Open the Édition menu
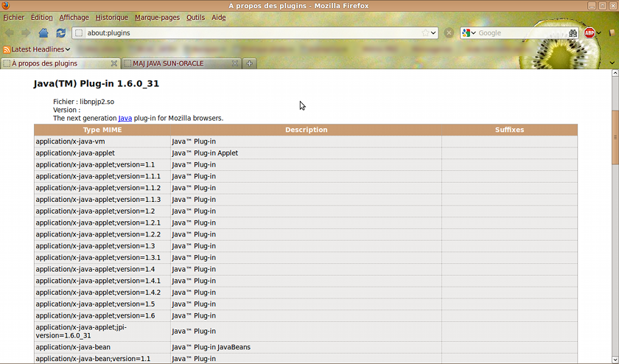Screen dimensions: 619x364 point(42,18)
